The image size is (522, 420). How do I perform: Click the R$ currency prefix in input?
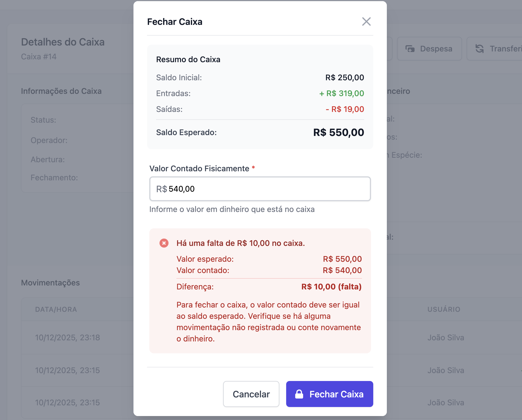pyautogui.click(x=161, y=189)
